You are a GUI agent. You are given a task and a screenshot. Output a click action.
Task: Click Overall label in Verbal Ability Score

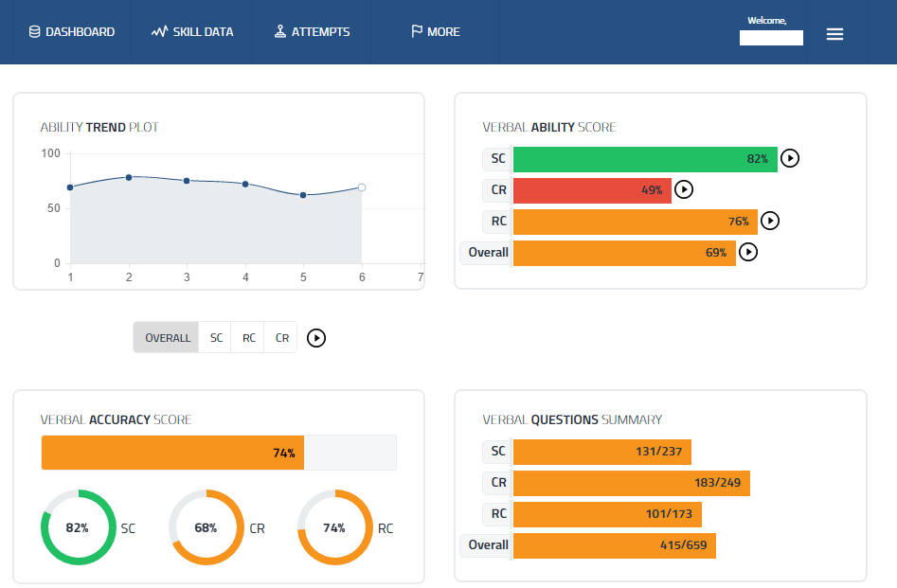point(488,253)
